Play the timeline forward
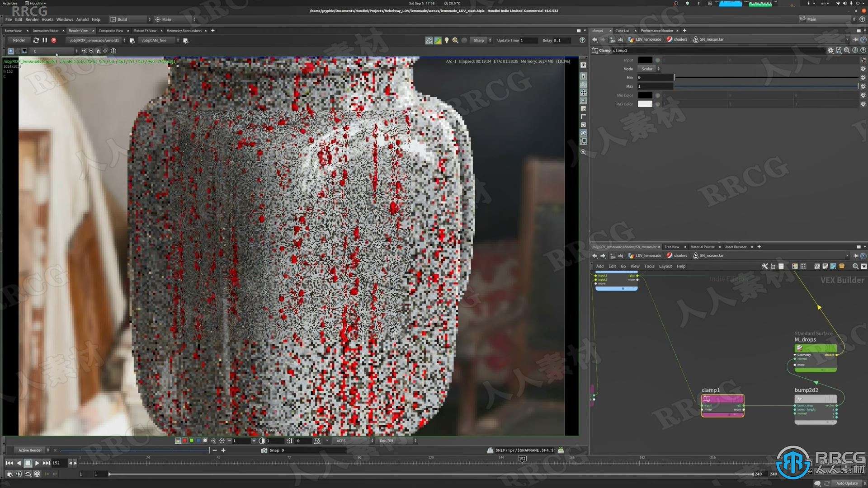The image size is (868, 488). (37, 463)
